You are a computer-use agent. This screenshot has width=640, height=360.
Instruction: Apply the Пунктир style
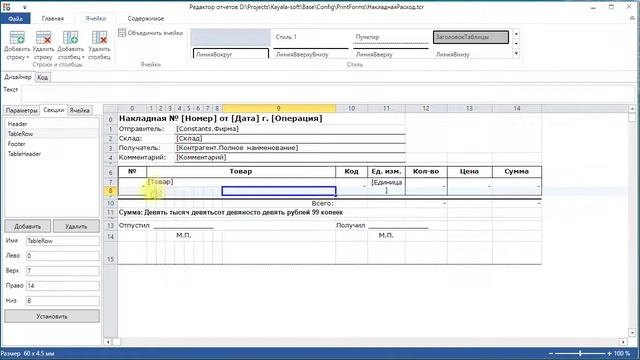(391, 37)
